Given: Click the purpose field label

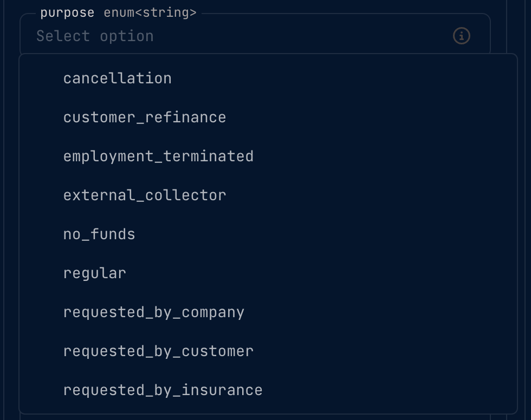Looking at the screenshot, I should (67, 13).
